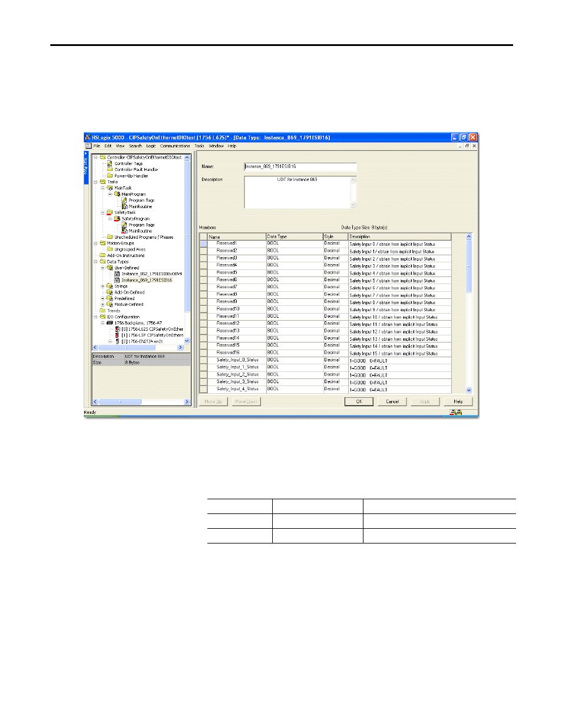Screen dimensions: 562x728
Task: Click the Controller Fault Handler folder icon
Action: pos(110,169)
